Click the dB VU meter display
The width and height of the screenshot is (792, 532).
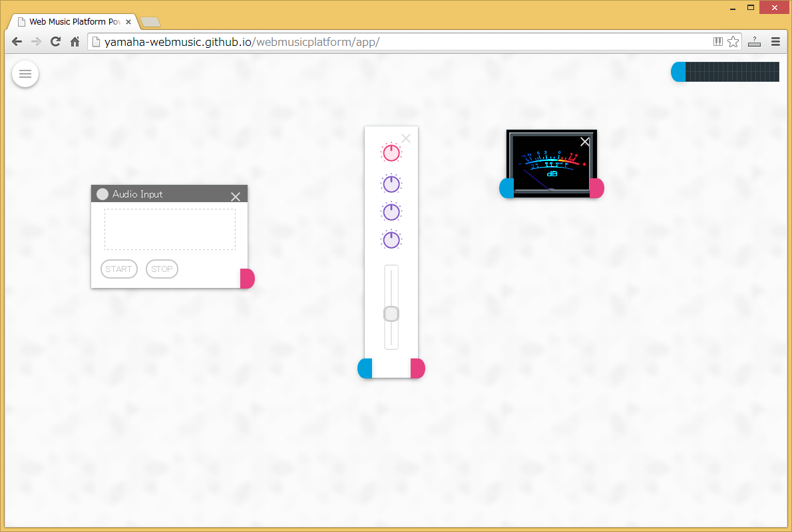coord(552,164)
